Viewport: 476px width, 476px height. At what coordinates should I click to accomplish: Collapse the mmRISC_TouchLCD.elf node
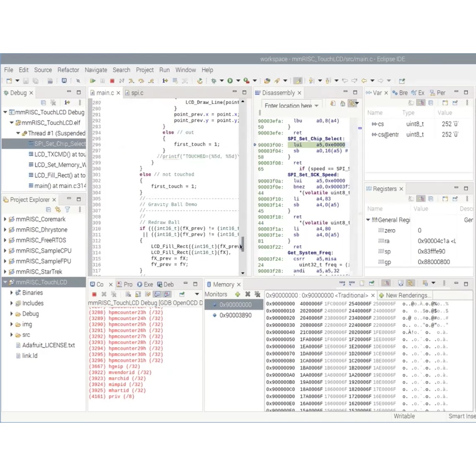tap(12, 123)
